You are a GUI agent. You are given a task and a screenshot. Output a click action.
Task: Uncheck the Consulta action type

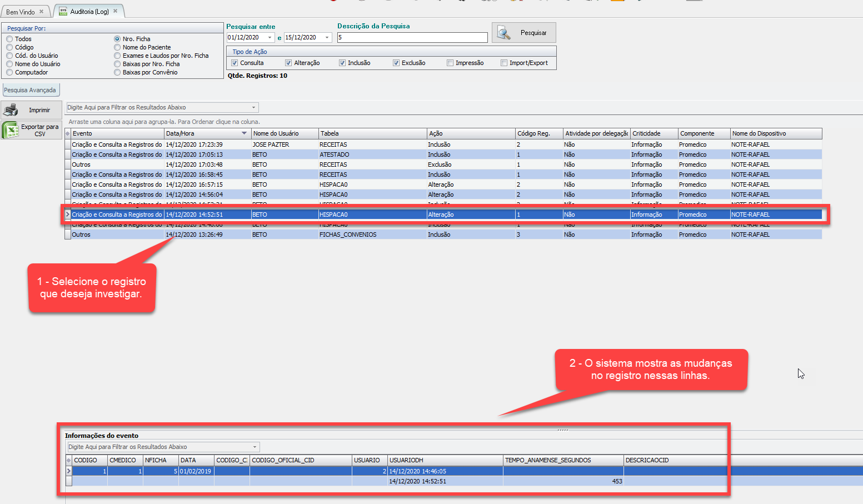point(235,63)
